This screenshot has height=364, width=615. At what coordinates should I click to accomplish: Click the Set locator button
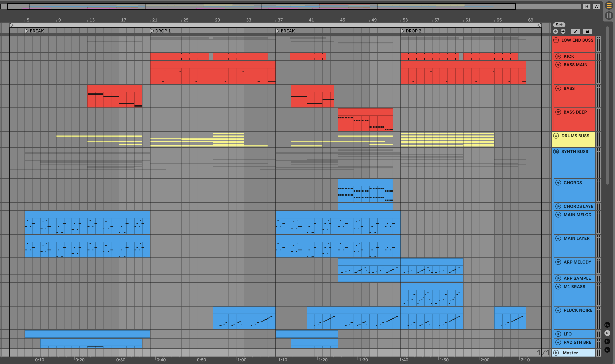click(x=559, y=25)
